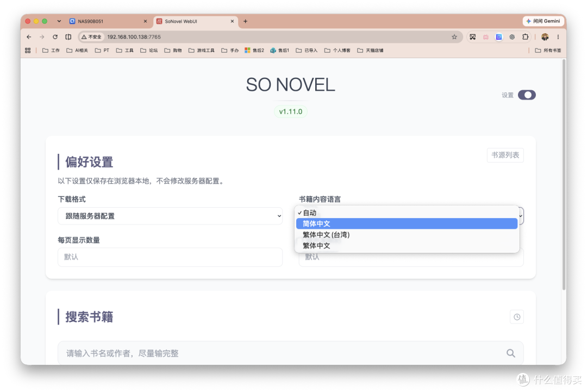
Task: Expand the 下载格式 dropdown
Action: point(170,216)
